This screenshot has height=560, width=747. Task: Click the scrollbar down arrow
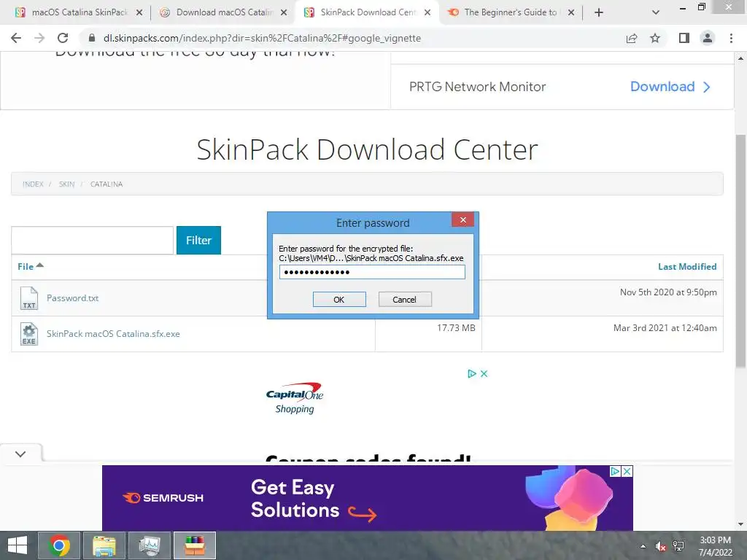pyautogui.click(x=740, y=524)
